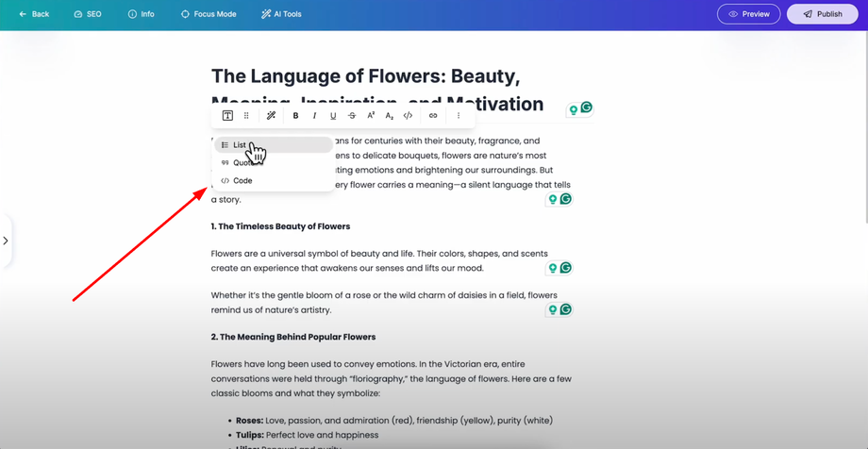Click the Bold formatting icon

295,116
